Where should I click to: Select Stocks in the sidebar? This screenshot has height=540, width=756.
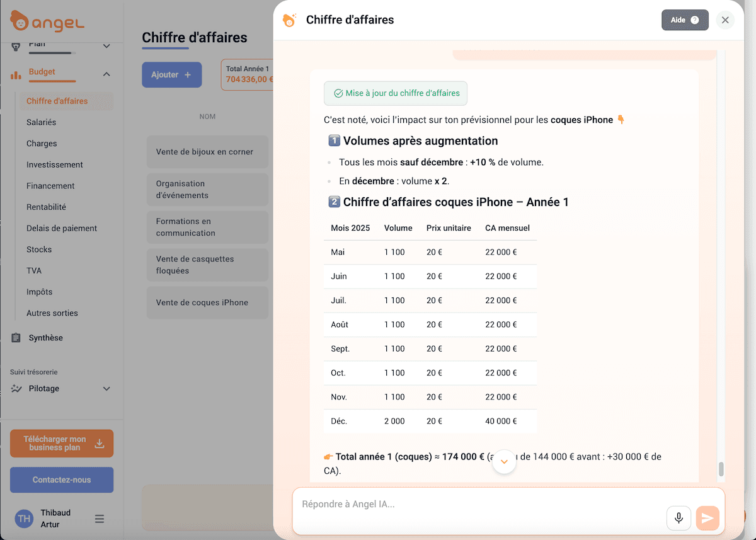[39, 250]
